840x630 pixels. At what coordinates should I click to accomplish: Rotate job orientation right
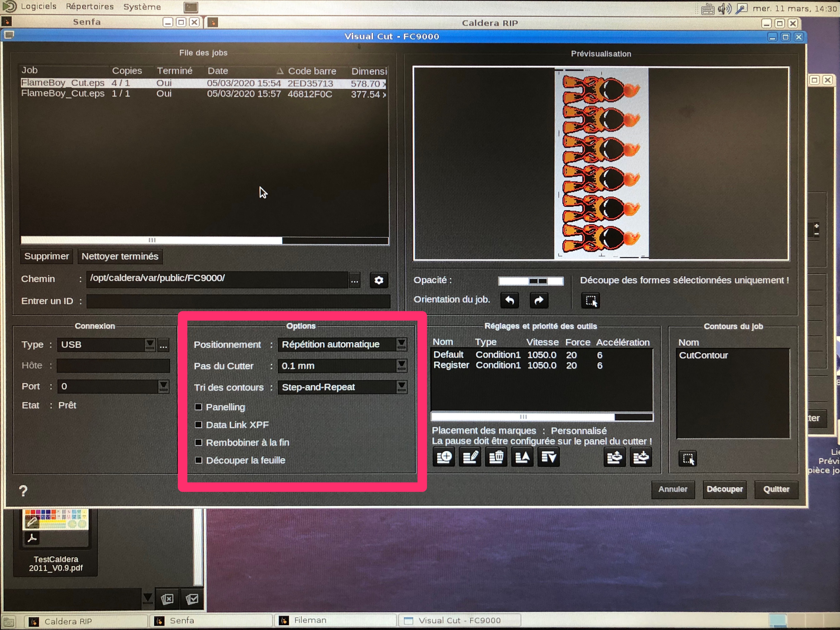coord(539,300)
